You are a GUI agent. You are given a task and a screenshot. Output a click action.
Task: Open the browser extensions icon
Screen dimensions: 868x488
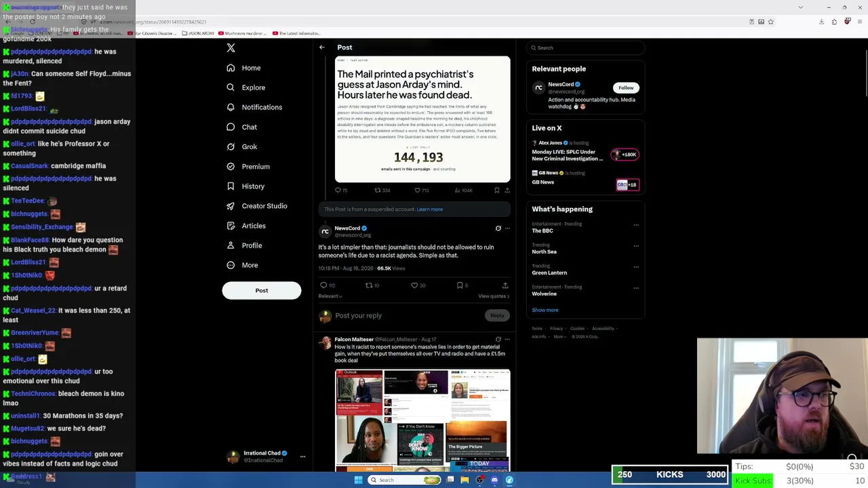point(834,22)
